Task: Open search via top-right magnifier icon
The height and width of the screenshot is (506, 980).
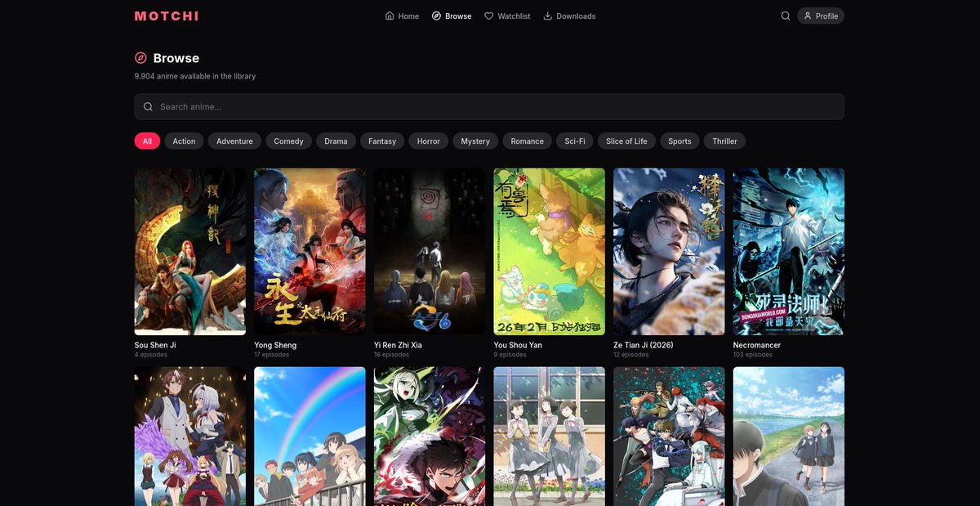Action: 786,16
